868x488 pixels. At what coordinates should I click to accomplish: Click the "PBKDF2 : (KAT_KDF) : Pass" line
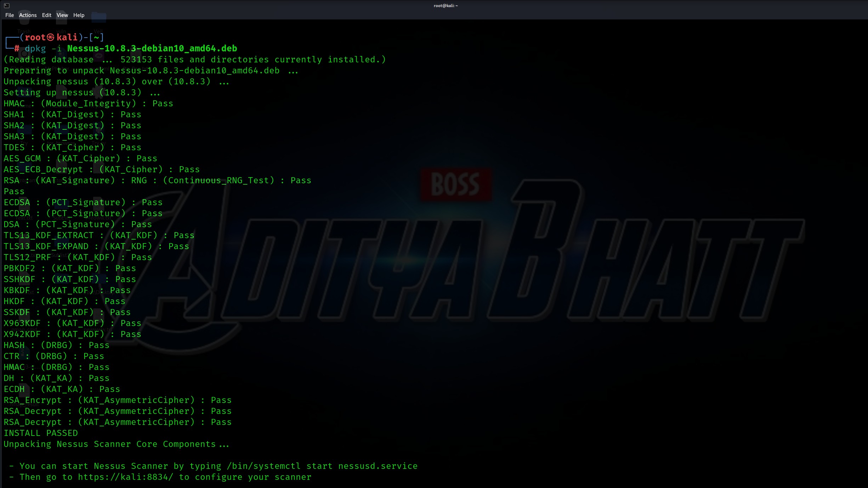tap(70, 268)
